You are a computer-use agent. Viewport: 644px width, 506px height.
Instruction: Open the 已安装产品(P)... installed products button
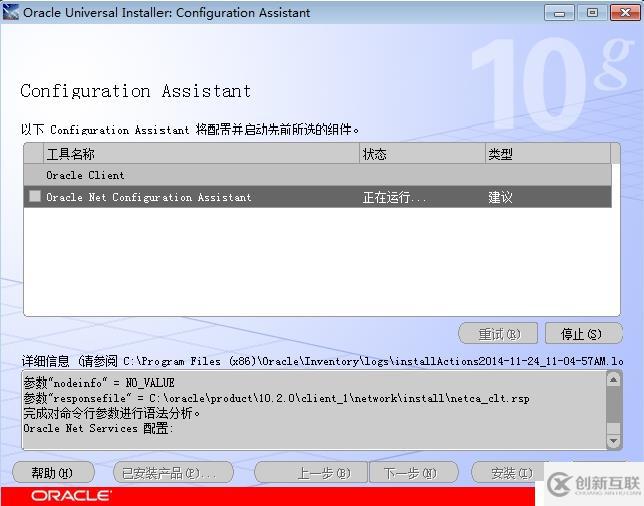coord(173,473)
